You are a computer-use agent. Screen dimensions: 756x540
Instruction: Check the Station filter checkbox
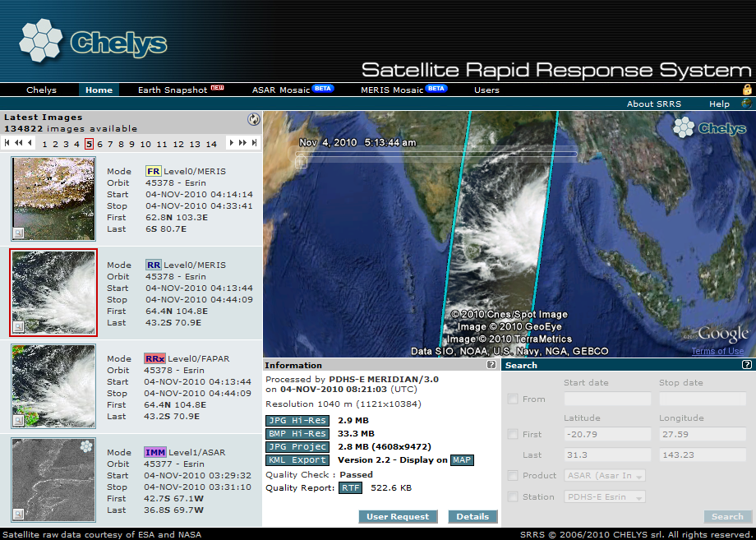(513, 496)
